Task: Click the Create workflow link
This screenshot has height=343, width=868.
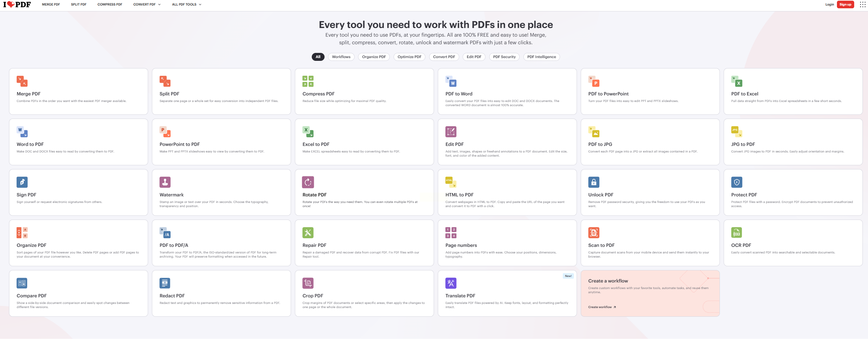Action: tap(602, 307)
